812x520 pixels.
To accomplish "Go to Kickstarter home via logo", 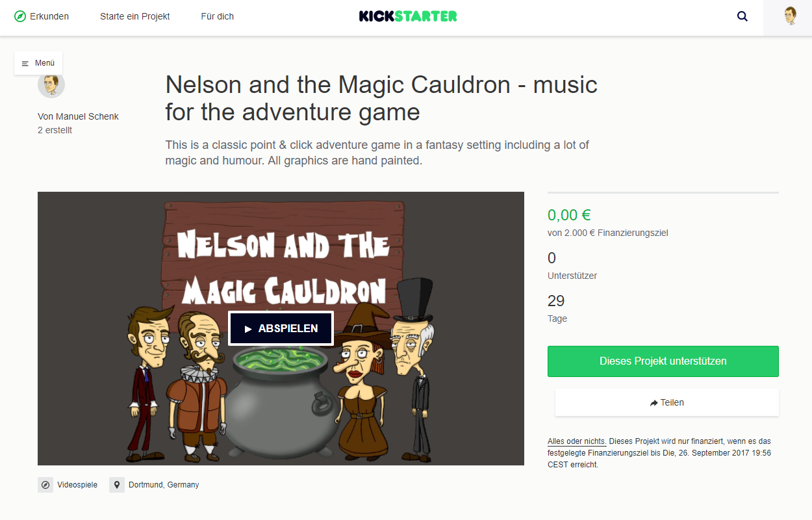I will pos(408,16).
